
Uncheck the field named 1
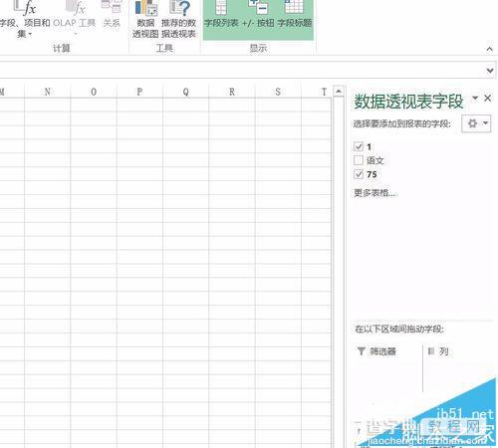359,146
